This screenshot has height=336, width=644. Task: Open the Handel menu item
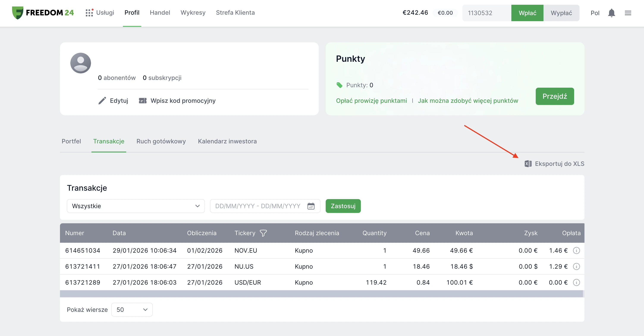(160, 13)
